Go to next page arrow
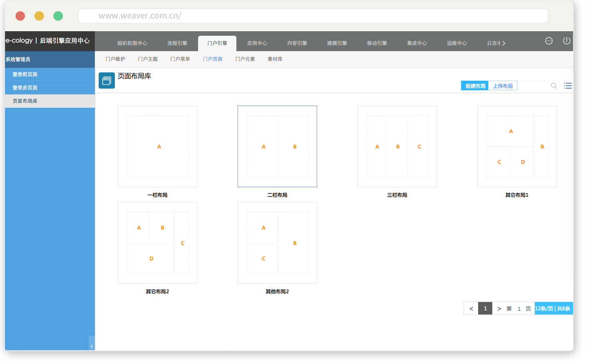 click(499, 309)
